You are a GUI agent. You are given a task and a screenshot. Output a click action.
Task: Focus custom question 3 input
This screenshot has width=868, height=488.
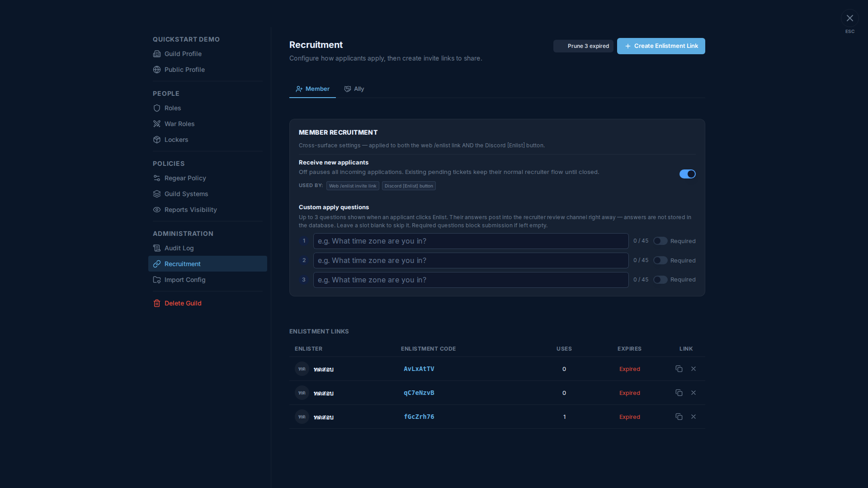pos(471,280)
